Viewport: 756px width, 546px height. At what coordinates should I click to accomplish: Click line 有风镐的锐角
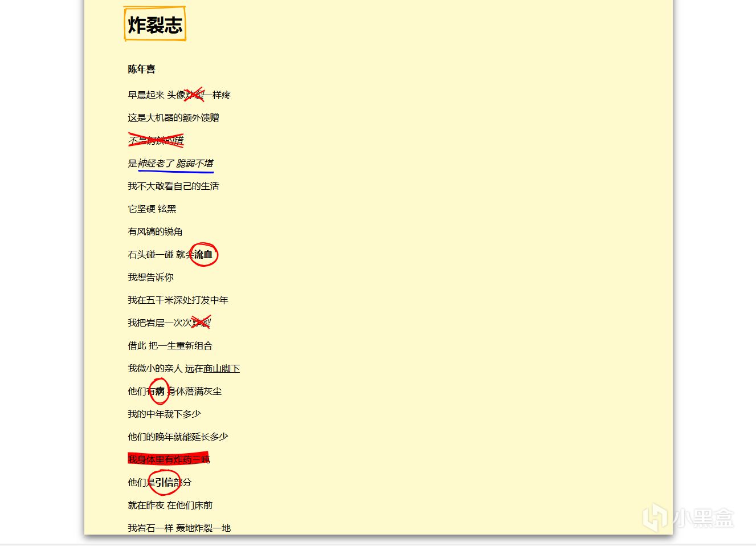[155, 231]
